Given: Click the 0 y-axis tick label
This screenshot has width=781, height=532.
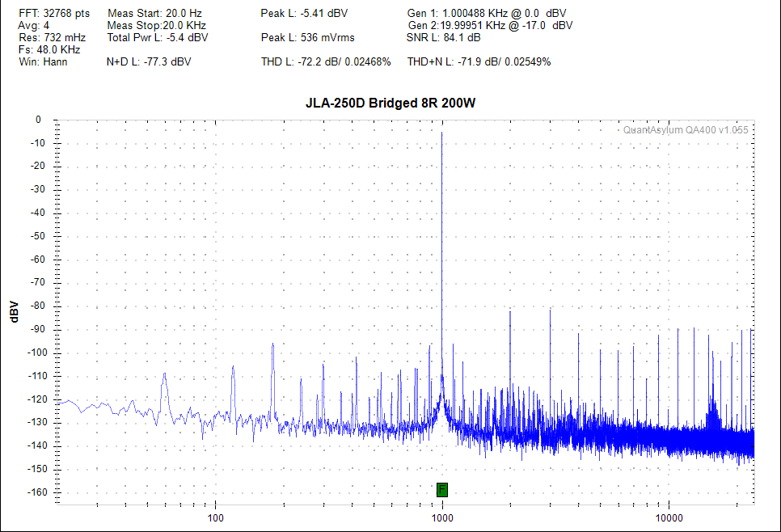Looking at the screenshot, I should pos(38,120).
